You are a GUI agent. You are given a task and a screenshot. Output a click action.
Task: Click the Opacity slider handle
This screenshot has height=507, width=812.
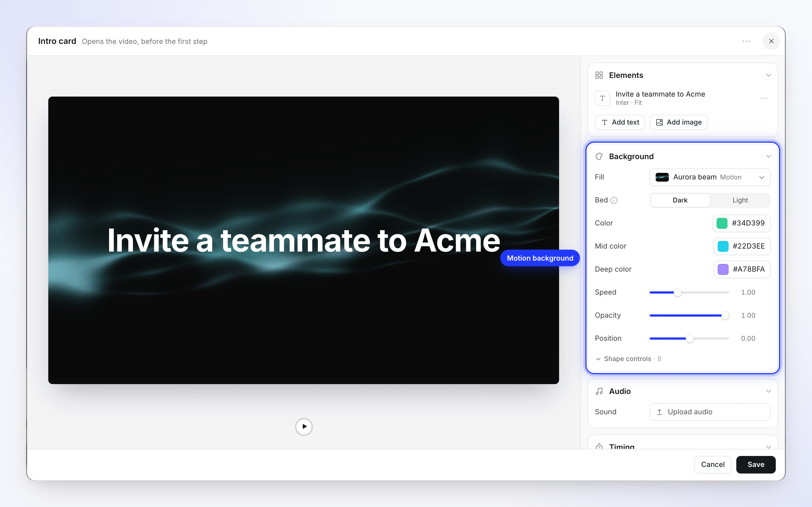coord(725,316)
